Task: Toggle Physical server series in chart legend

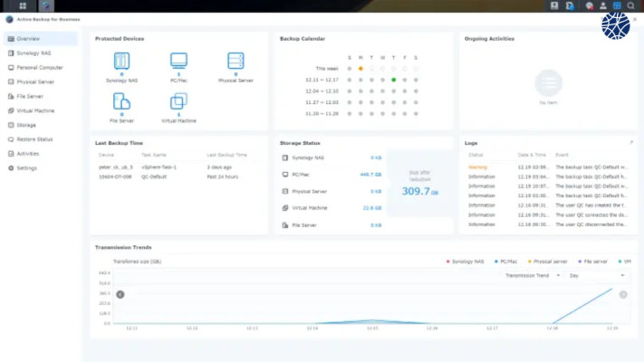Action: click(547, 262)
